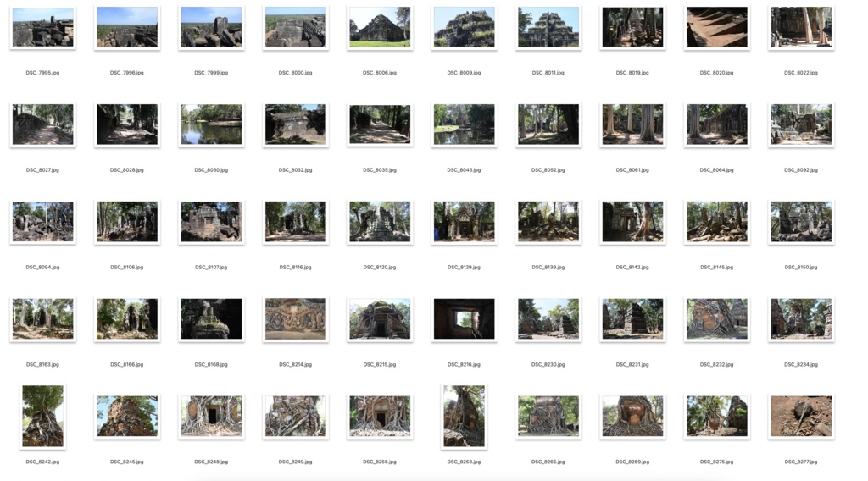Select the DSC_8020.jpg thumbnail
This screenshot has width=868, height=481.
[x=717, y=27]
